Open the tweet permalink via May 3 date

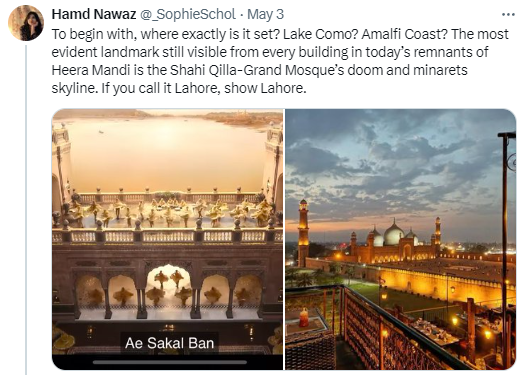click(x=265, y=14)
